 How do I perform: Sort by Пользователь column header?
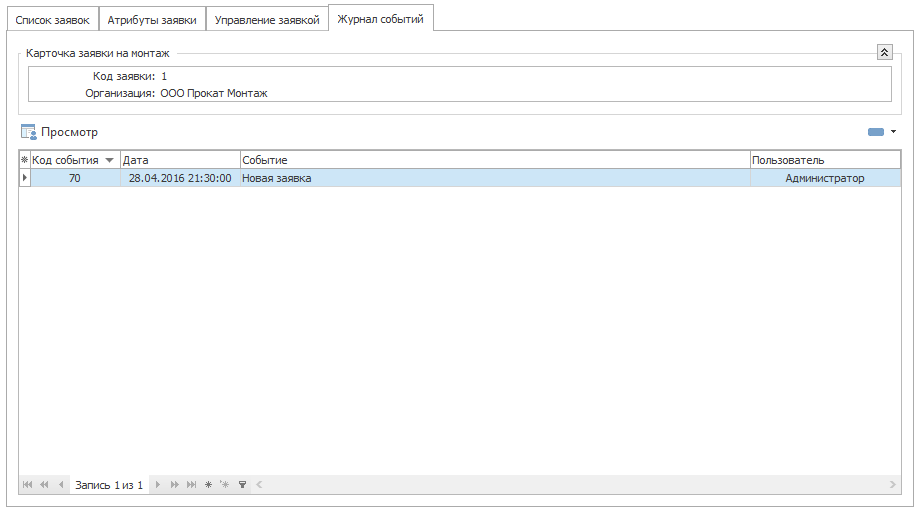point(825,160)
